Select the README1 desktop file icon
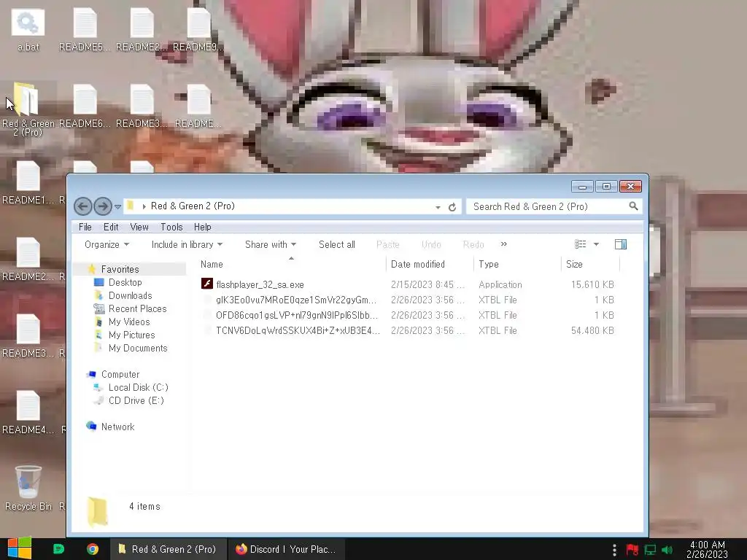Screen dimensions: 747x560 [x=28, y=183]
